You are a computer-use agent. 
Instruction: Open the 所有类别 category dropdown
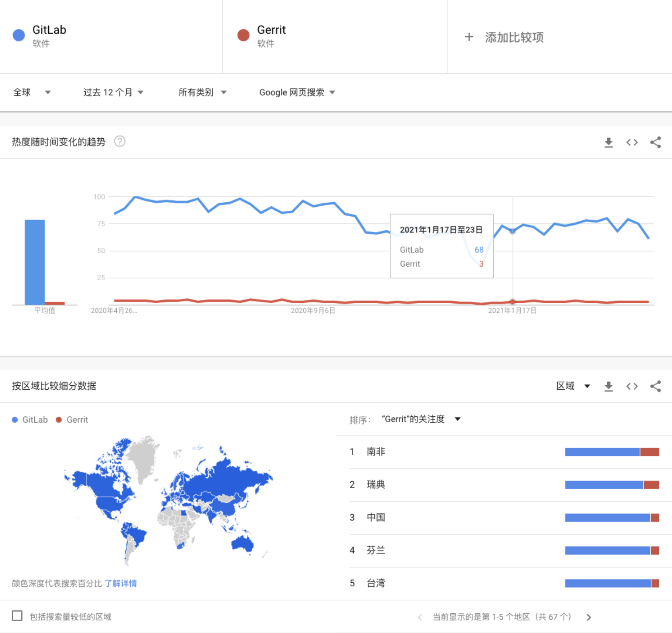click(202, 92)
